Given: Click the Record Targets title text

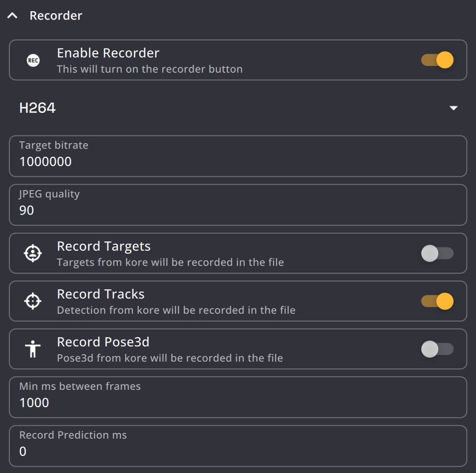Looking at the screenshot, I should pos(104,246).
